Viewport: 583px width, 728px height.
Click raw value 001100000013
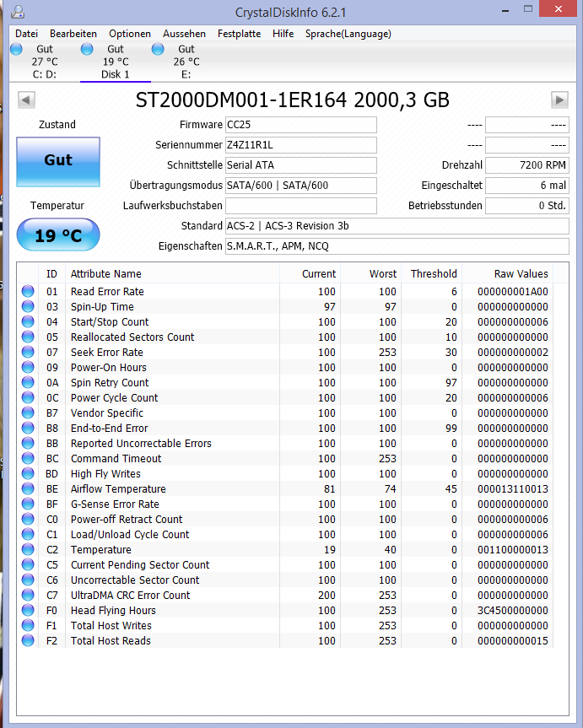[513, 550]
